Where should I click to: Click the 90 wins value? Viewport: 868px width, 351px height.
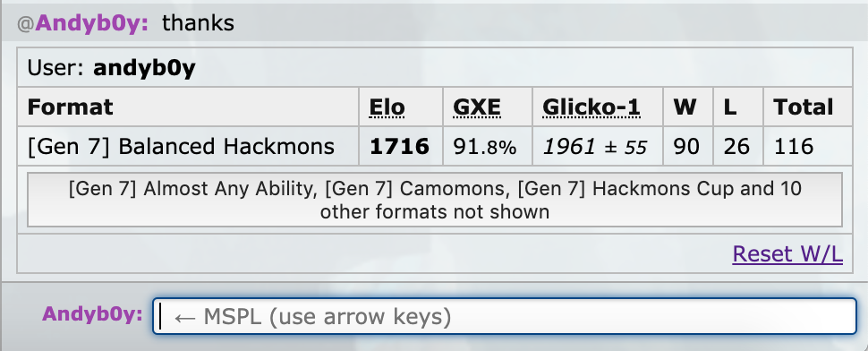coord(686,147)
